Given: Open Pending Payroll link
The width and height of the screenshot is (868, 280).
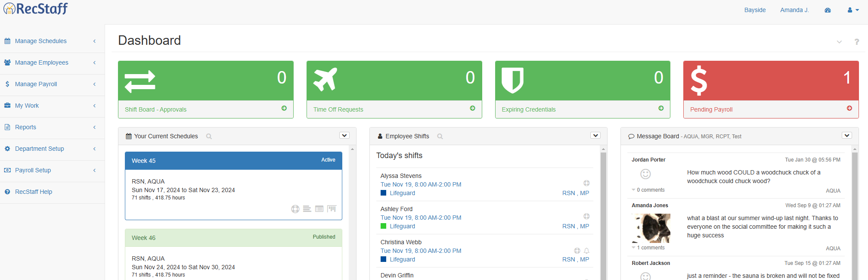Looking at the screenshot, I should tap(711, 109).
